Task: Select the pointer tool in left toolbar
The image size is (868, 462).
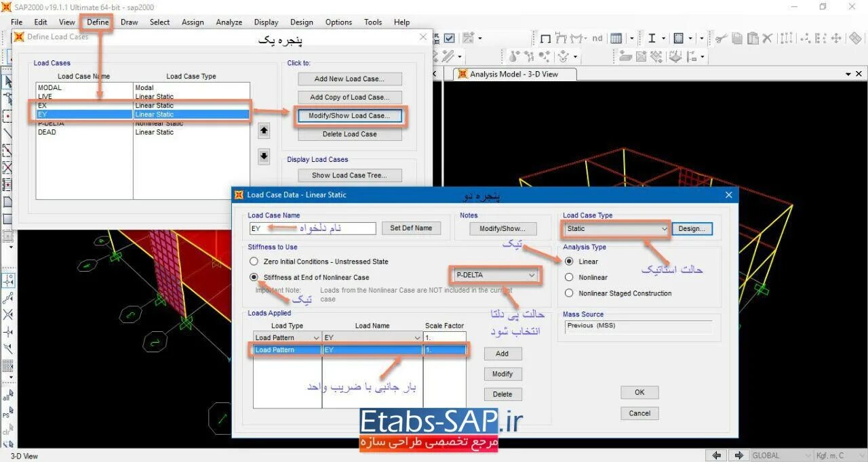Action: point(7,81)
